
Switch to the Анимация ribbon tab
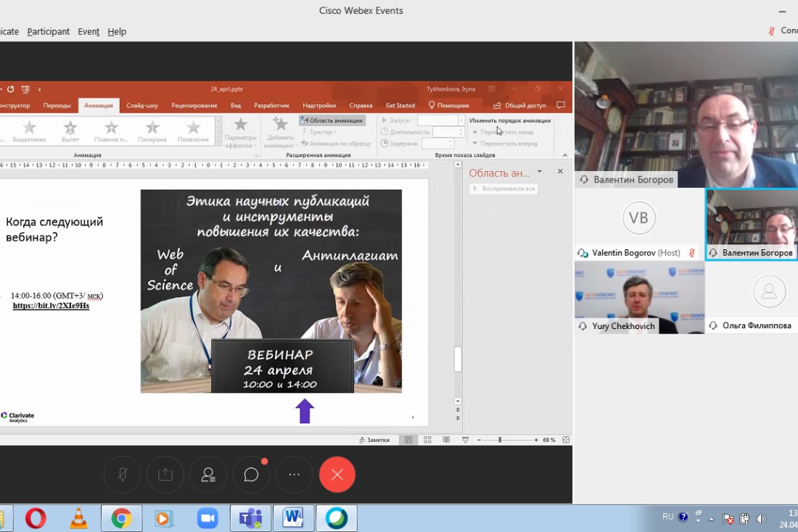(99, 105)
